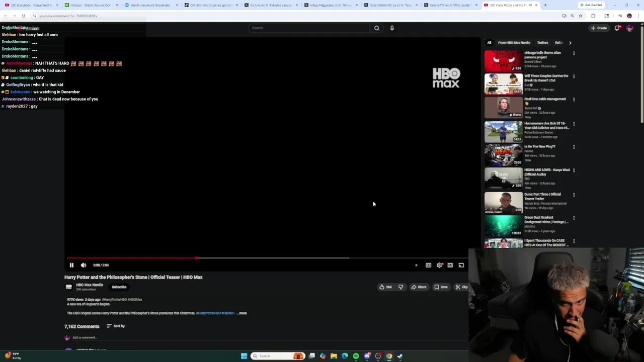Switch to Everybody - Kanye West tab
The image size is (644, 362).
pos(31,5)
